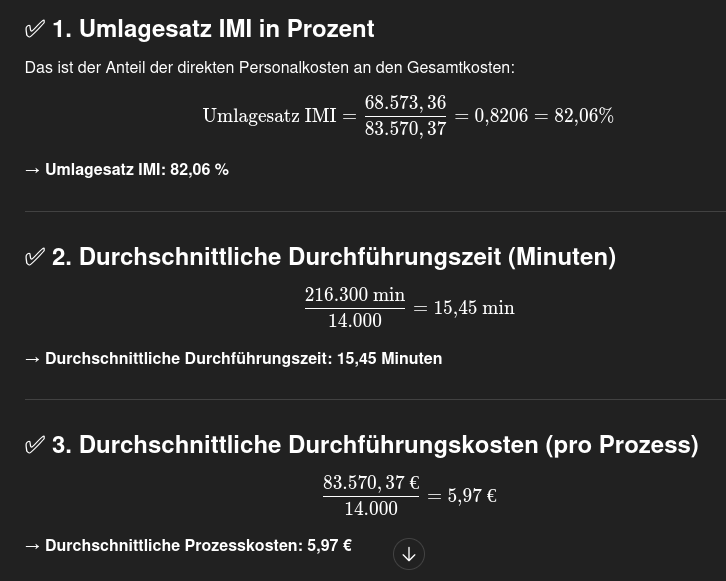Click the arrow before 'Durchschnittliche Durchführungszeit: 15,45 Minuten'

[x=33, y=358]
